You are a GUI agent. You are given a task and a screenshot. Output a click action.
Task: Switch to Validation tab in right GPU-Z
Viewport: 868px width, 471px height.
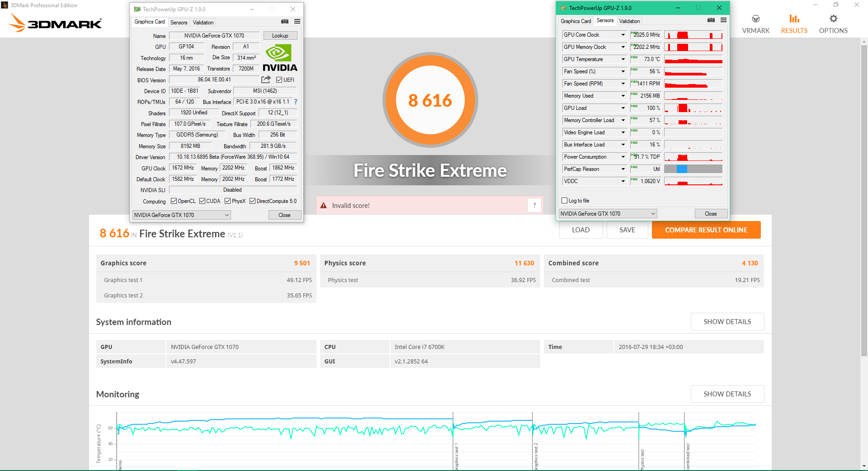point(629,21)
